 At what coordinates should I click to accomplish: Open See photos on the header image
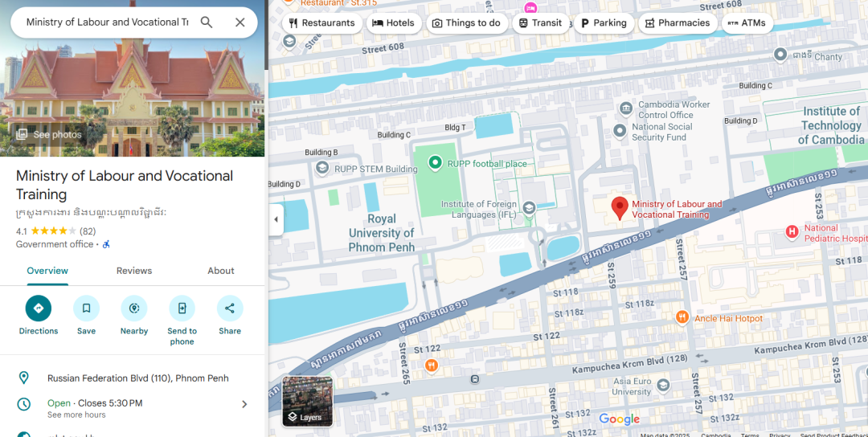(x=49, y=134)
